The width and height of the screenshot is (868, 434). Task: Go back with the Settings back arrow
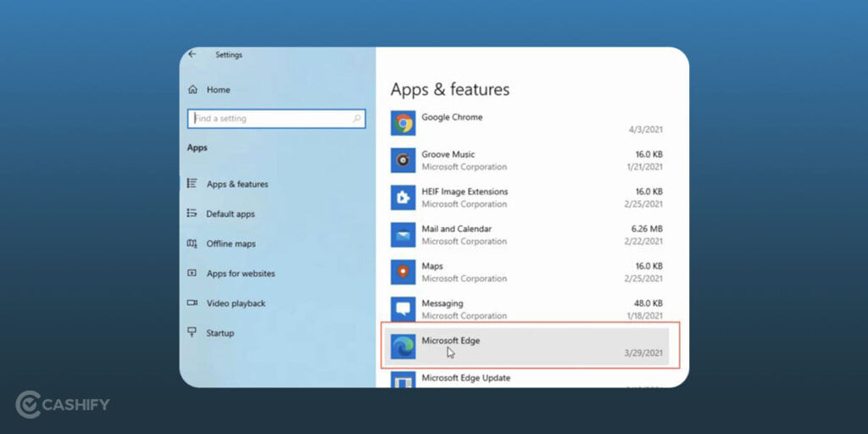click(192, 54)
